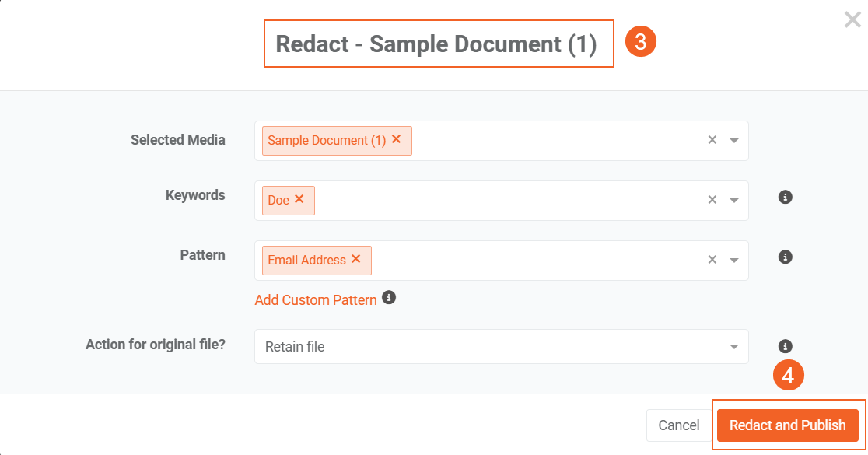
Task: Clear all Pattern entries
Action: 712,261
